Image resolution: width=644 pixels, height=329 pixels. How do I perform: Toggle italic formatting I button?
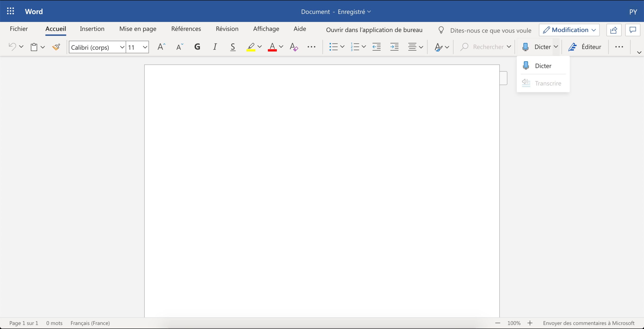215,47
